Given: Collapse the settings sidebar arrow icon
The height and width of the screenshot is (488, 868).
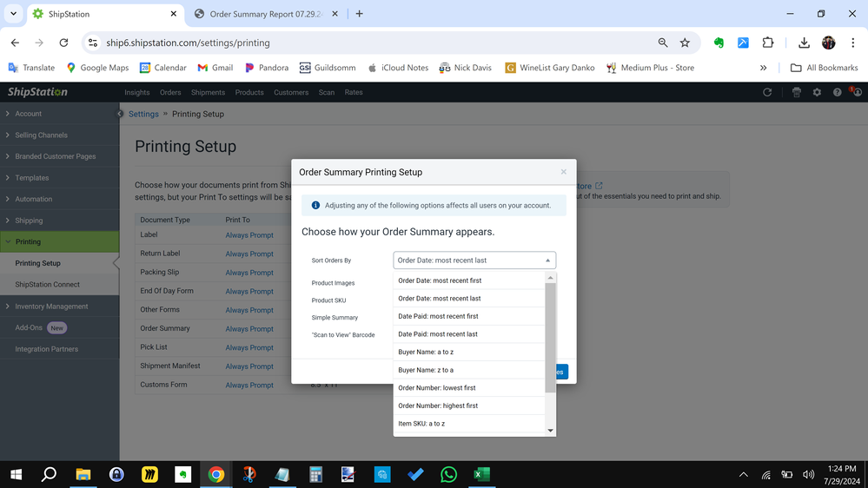Looking at the screenshot, I should tap(121, 114).
